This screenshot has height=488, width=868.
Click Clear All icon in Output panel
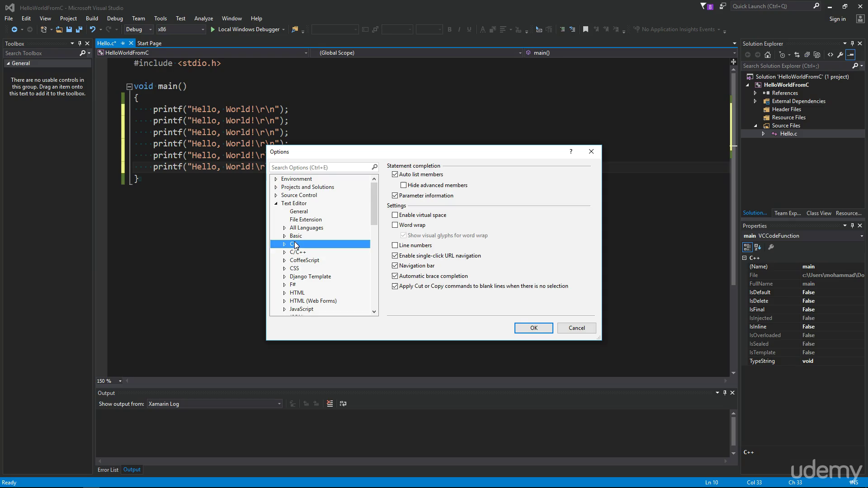click(x=330, y=404)
